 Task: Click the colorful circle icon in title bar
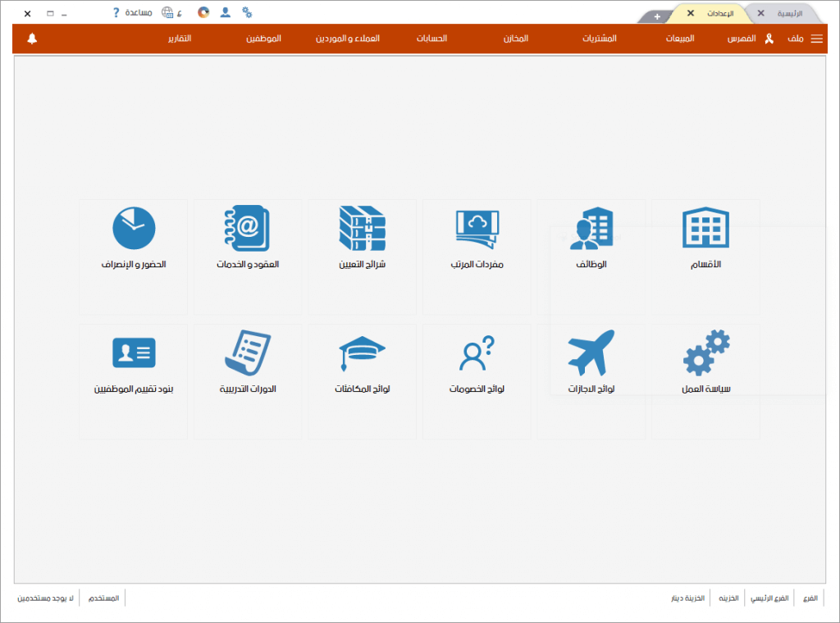point(203,12)
